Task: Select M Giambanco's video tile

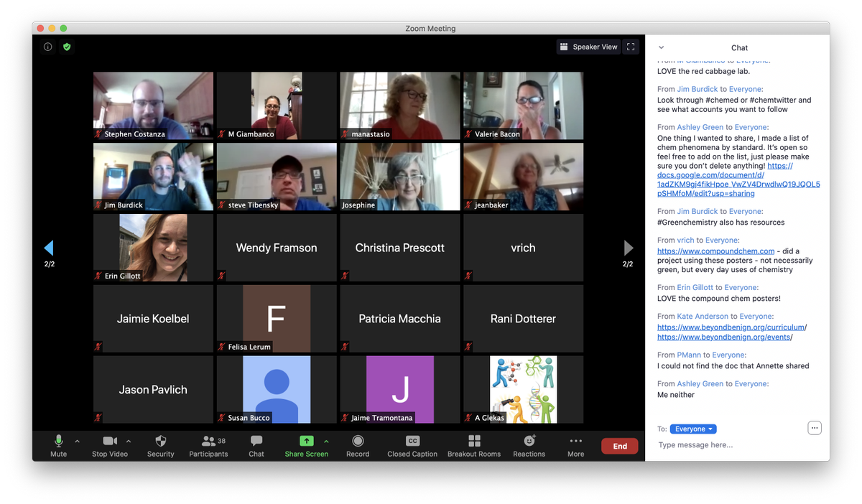Action: pyautogui.click(x=277, y=106)
